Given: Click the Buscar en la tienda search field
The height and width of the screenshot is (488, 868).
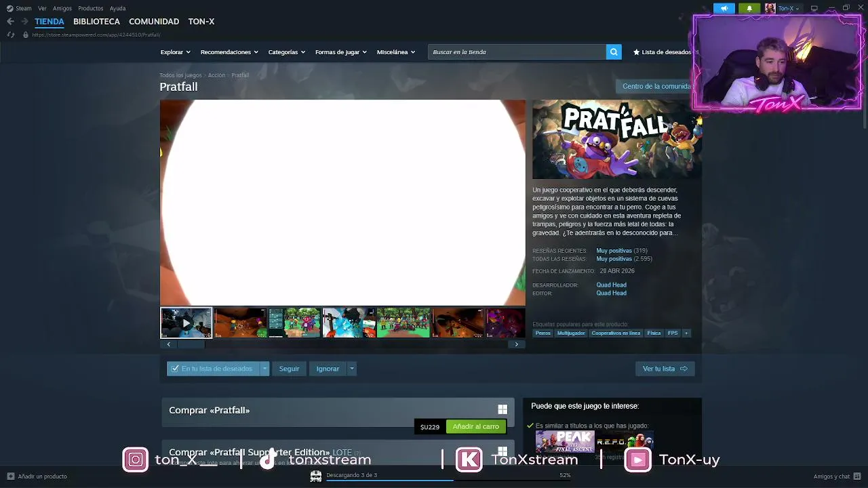Looking at the screenshot, I should point(517,52).
